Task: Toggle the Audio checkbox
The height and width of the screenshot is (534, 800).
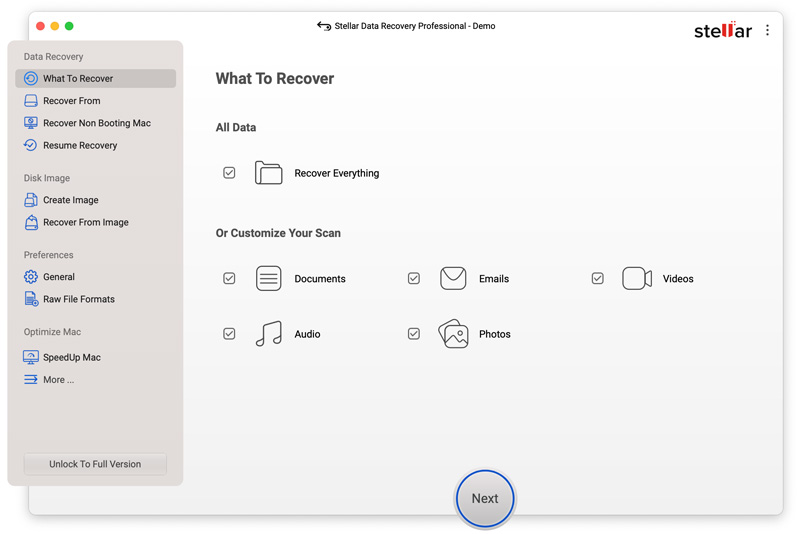Action: pos(229,334)
